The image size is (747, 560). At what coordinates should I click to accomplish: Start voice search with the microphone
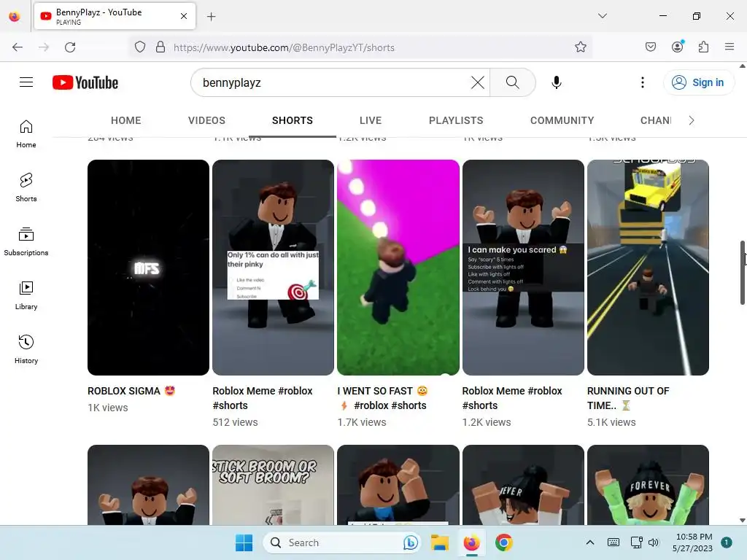(x=556, y=82)
